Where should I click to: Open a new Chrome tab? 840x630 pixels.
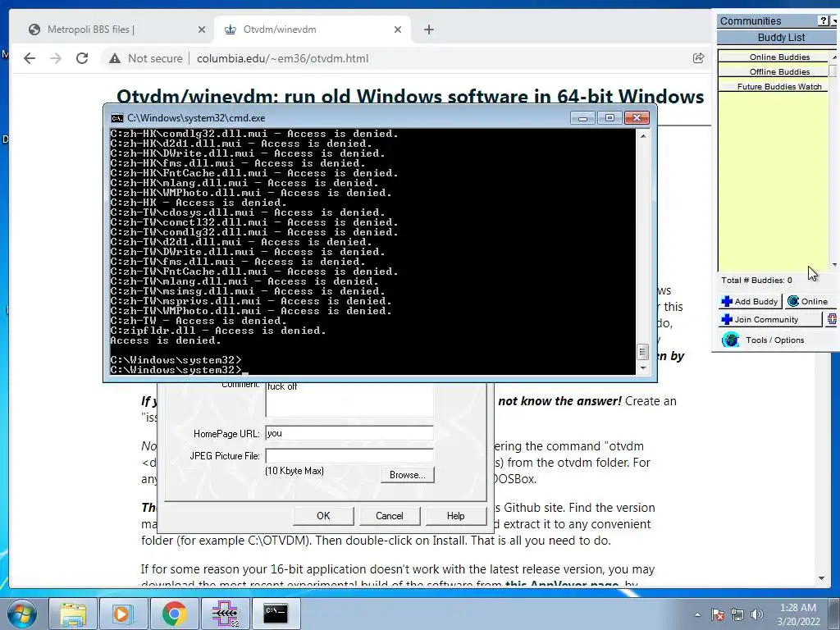pyautogui.click(x=428, y=30)
